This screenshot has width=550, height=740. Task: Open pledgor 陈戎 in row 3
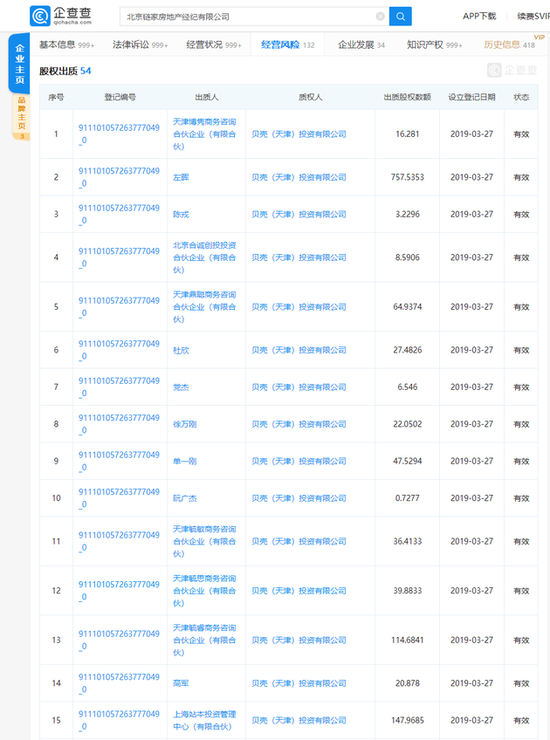click(x=181, y=214)
